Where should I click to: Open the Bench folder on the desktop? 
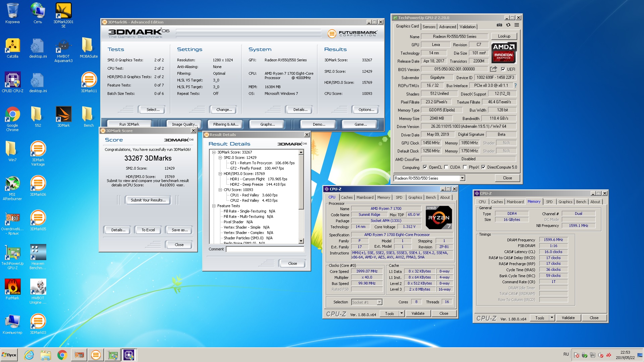[89, 117]
